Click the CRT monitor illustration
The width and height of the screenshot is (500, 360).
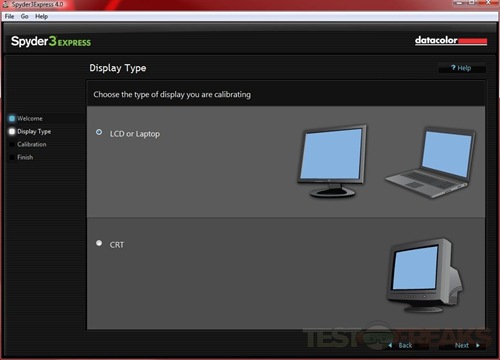[x=425, y=275]
